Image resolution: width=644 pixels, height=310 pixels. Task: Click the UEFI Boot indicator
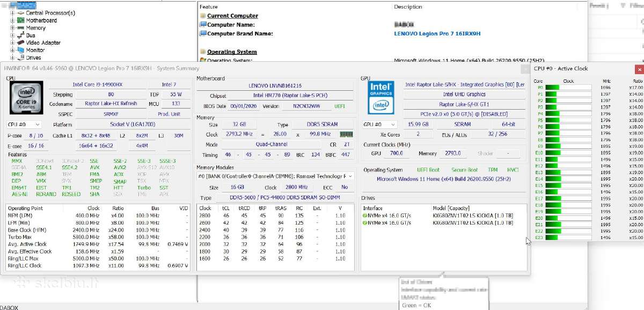[x=428, y=170]
